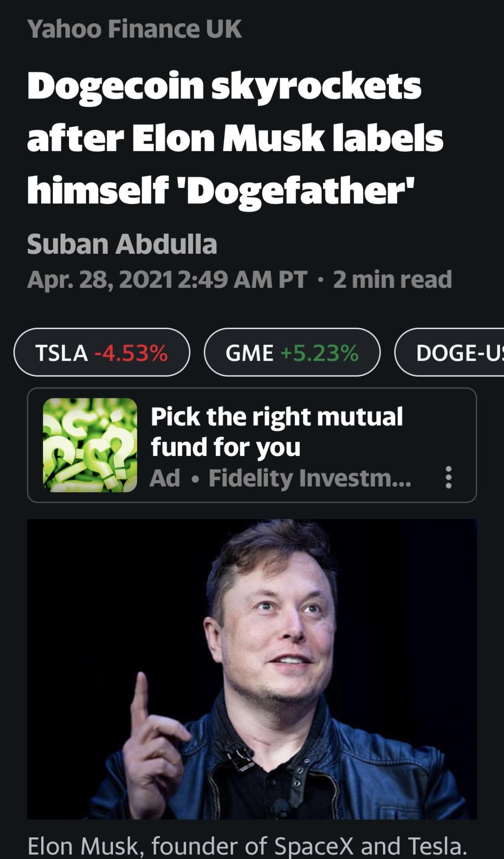This screenshot has width=504, height=859.
Task: Open the GME ticker chip
Action: tap(292, 352)
